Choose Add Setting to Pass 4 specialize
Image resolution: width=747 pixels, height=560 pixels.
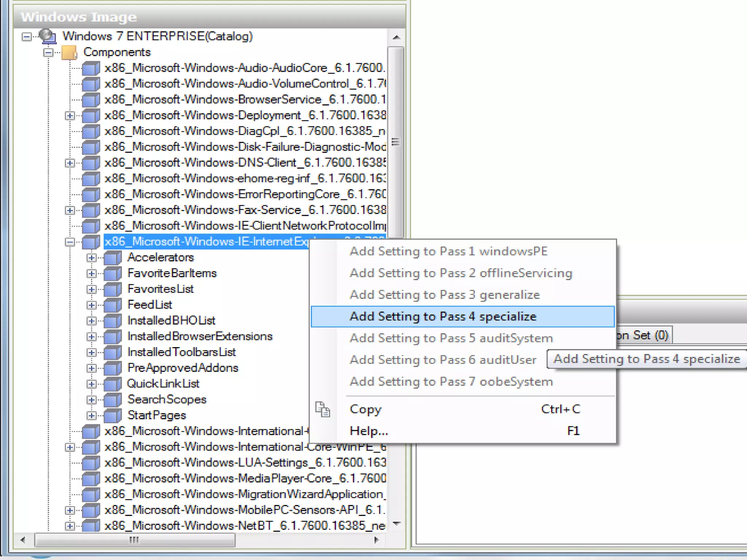(463, 316)
